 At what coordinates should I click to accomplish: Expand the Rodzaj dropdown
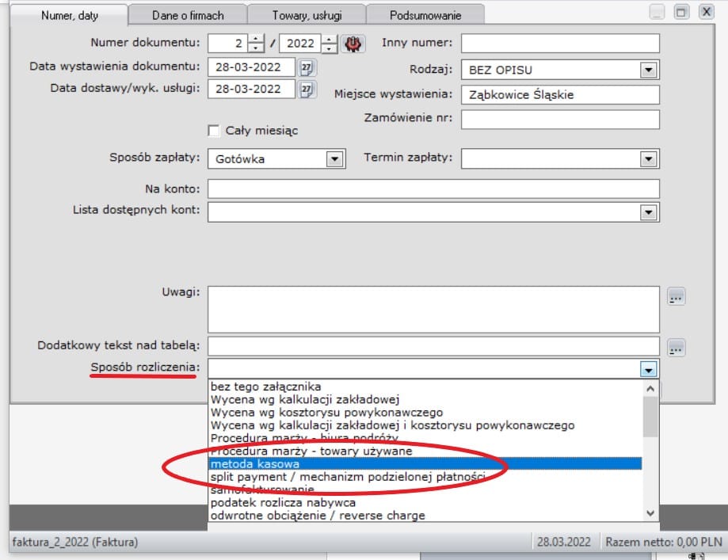point(649,70)
